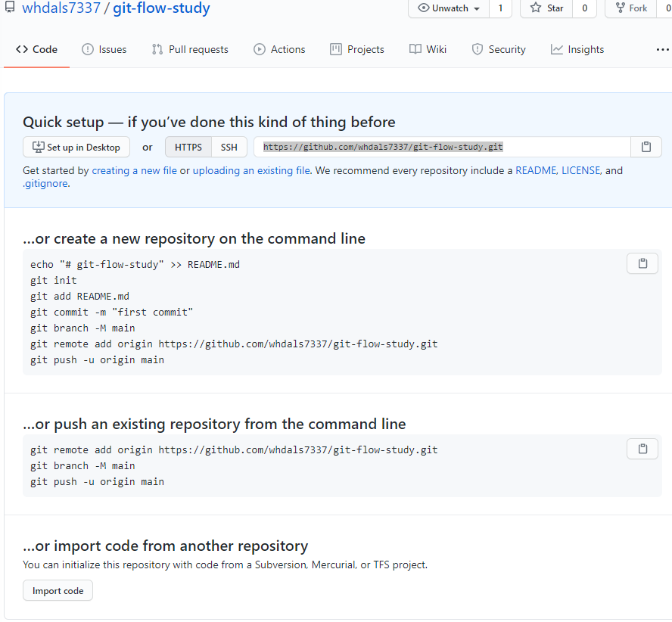
Task: Open the .gitignore link
Action: (x=45, y=183)
